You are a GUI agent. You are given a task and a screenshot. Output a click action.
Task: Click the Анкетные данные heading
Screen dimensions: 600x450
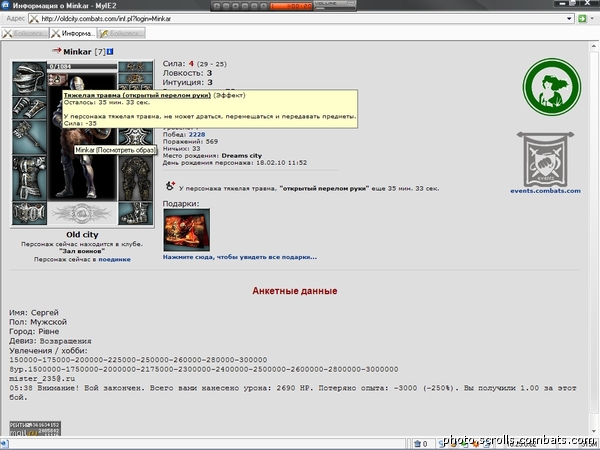tap(295, 291)
